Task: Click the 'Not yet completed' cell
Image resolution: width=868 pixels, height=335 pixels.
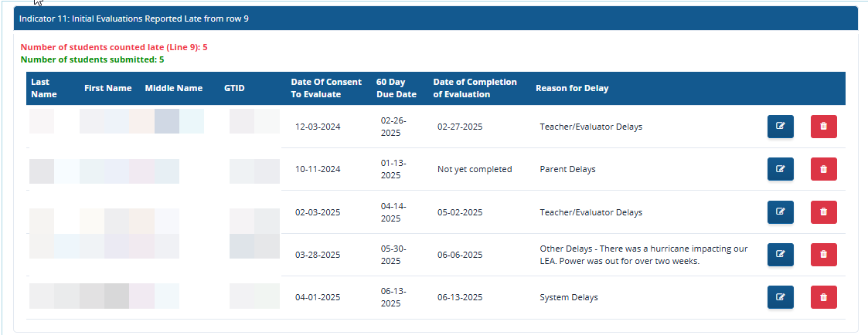Action: [475, 169]
